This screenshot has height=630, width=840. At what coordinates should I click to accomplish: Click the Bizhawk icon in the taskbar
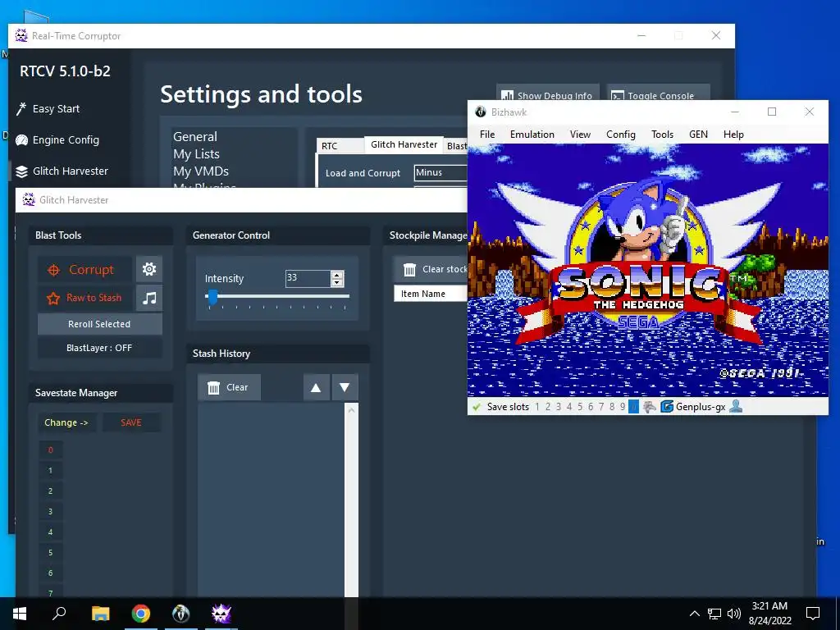click(181, 614)
